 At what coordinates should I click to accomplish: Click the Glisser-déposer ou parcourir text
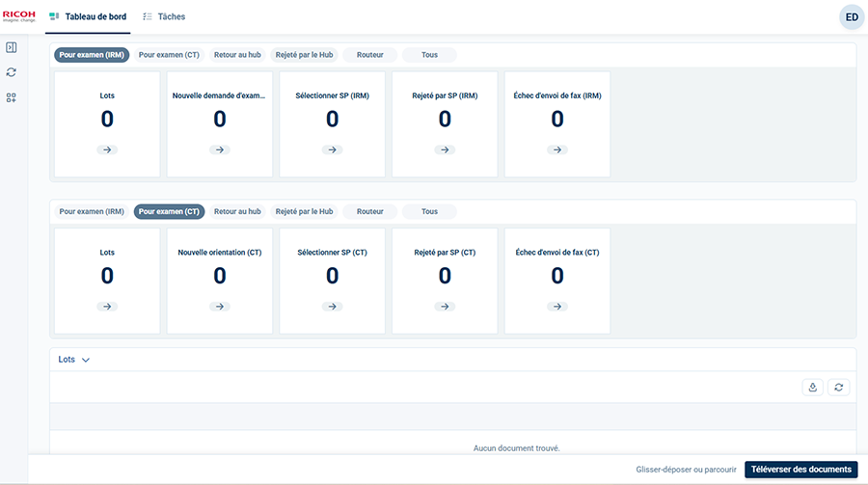[x=687, y=470]
